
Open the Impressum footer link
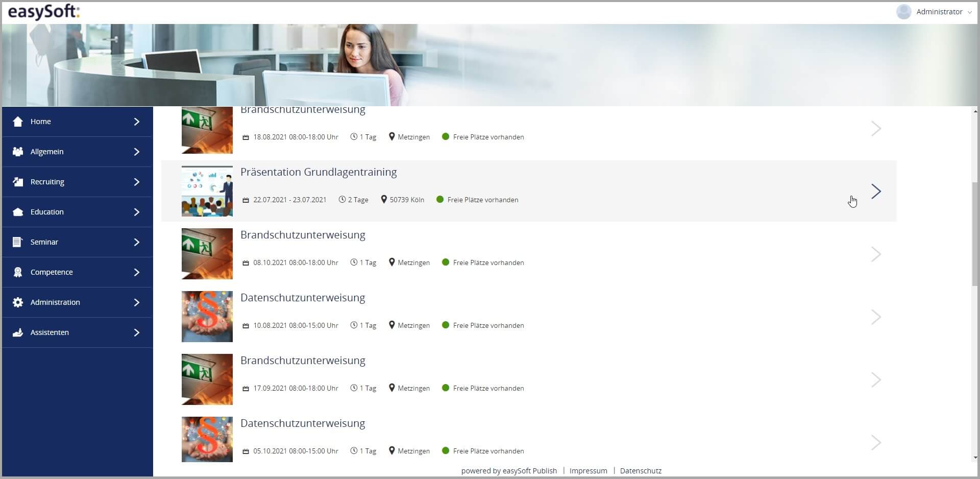(588, 471)
